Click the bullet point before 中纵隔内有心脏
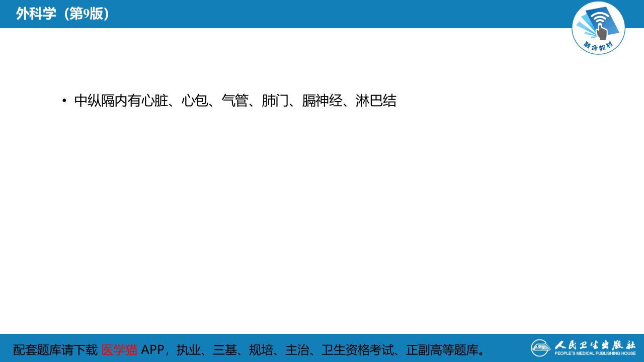 [63, 100]
